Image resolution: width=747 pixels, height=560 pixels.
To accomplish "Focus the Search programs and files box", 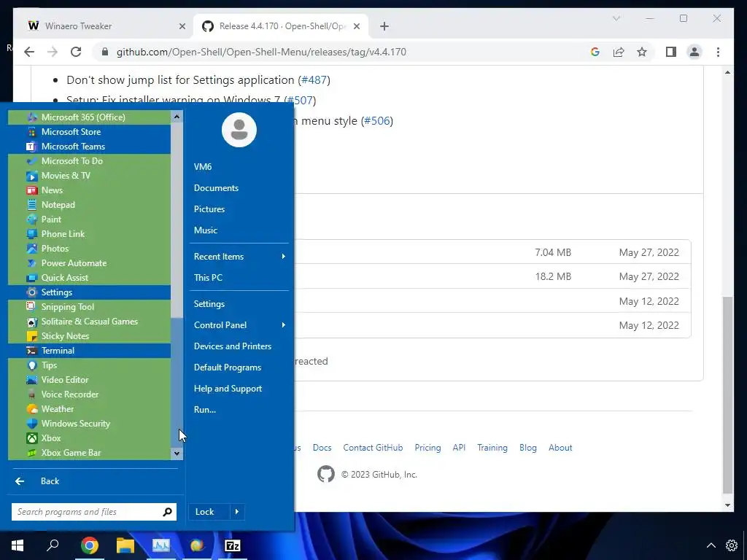I will coord(94,512).
